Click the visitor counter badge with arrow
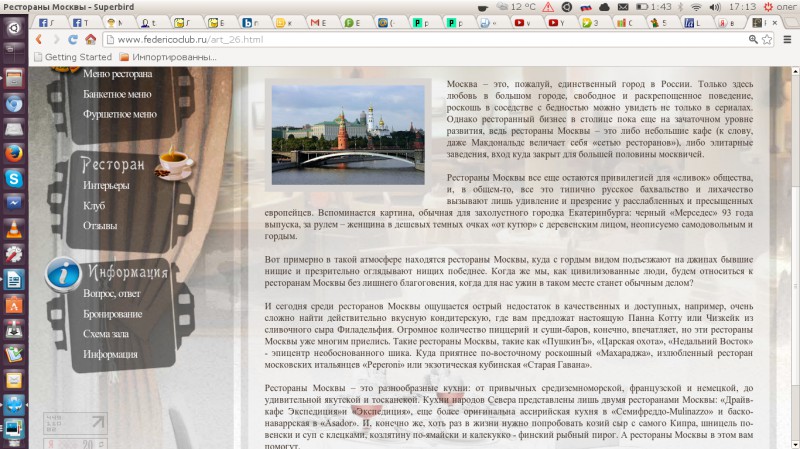The image size is (800, 449). pyautogui.click(x=76, y=423)
